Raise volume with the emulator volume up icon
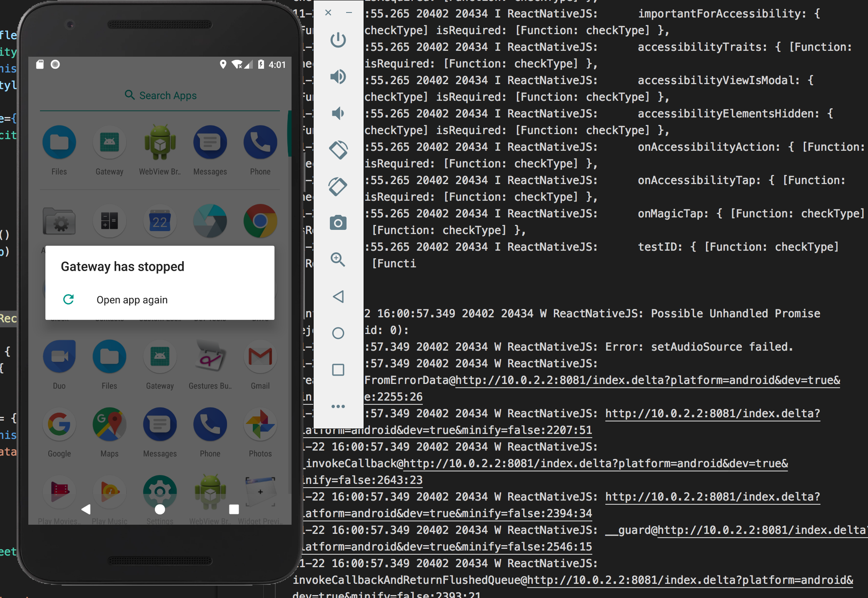Viewport: 868px width, 598px height. tap(338, 77)
